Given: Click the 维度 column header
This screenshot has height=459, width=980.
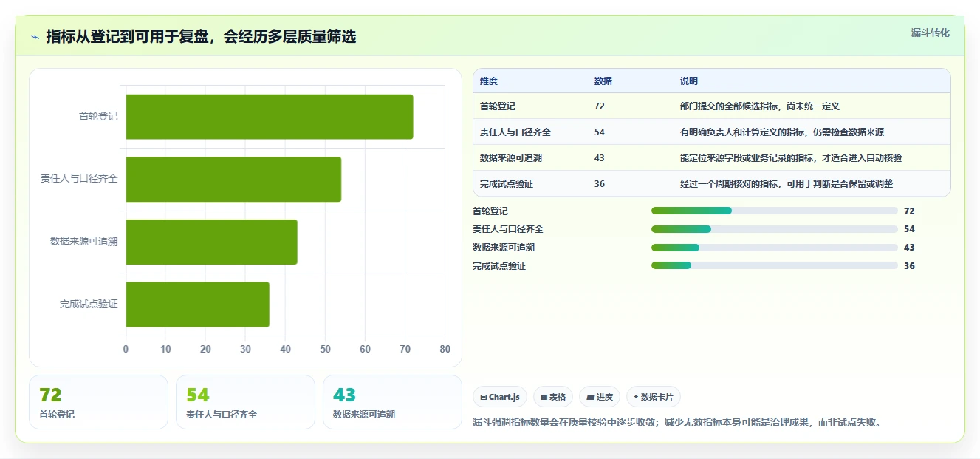Looking at the screenshot, I should point(489,81).
